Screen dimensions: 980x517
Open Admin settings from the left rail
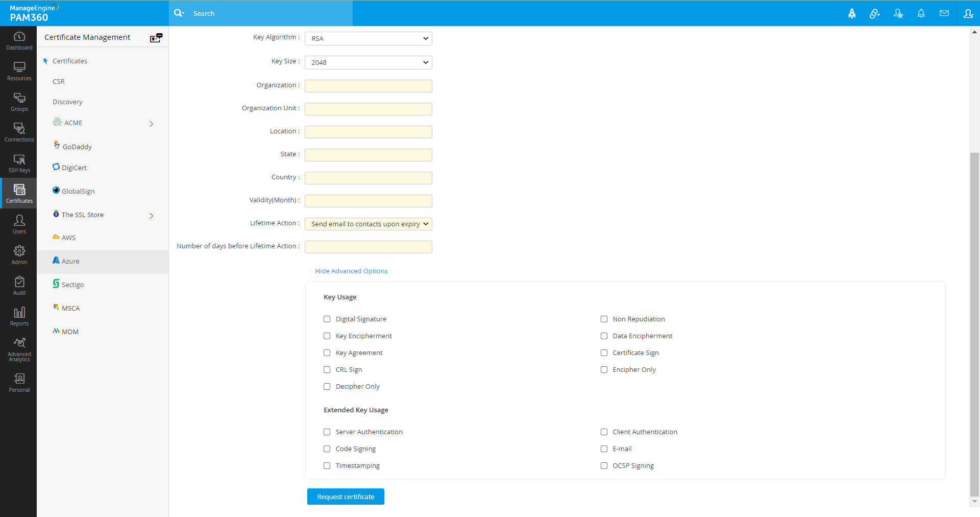tap(19, 255)
